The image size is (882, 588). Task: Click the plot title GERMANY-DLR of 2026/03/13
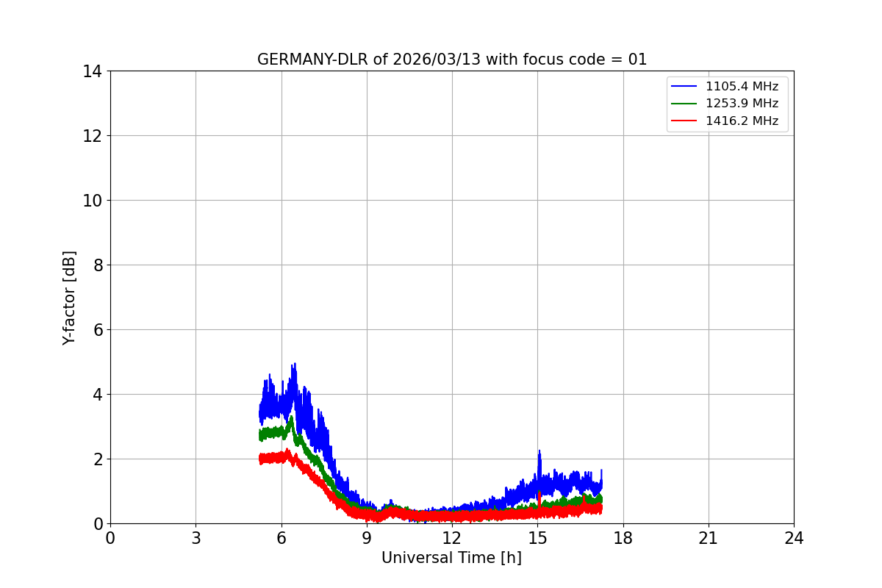[x=452, y=60]
